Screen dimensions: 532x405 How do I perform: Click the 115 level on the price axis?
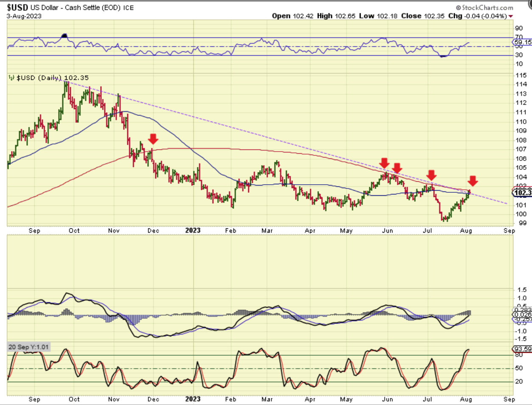tap(521, 75)
